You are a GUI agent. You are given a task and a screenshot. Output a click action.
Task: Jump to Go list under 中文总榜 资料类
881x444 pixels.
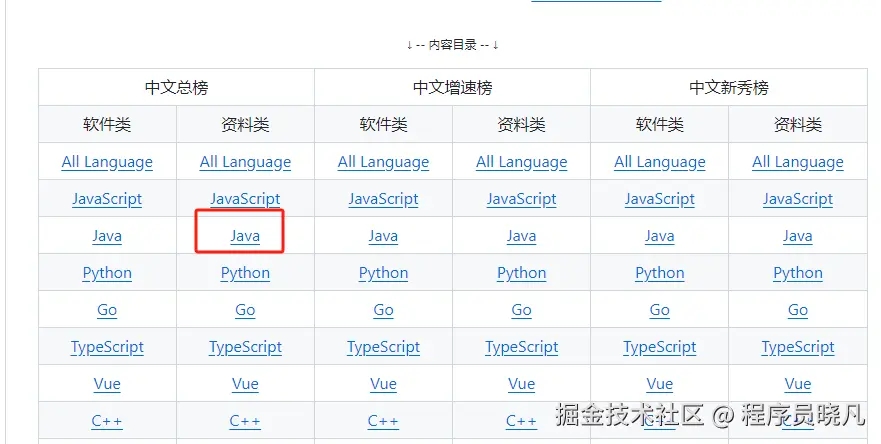[245, 310]
